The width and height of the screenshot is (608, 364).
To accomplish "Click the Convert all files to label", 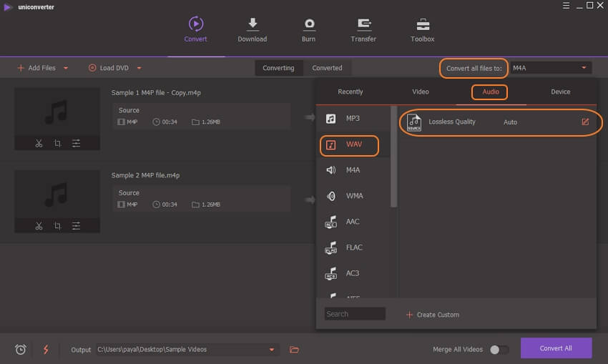I will pos(474,69).
